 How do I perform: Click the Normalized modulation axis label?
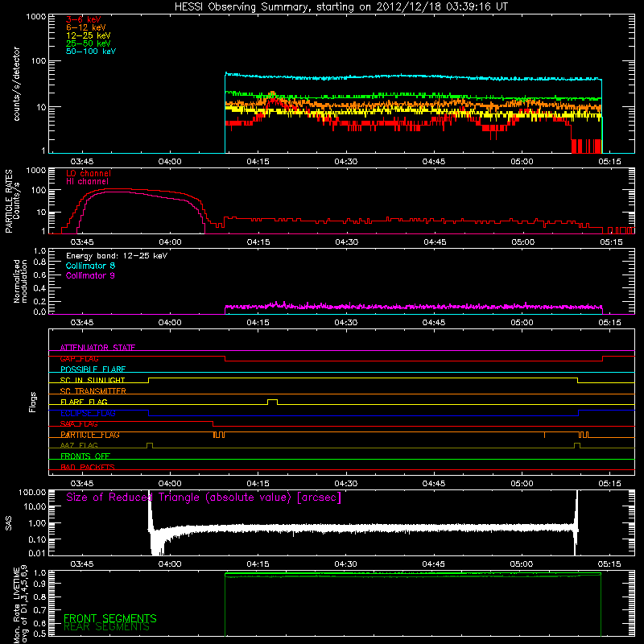point(20,281)
